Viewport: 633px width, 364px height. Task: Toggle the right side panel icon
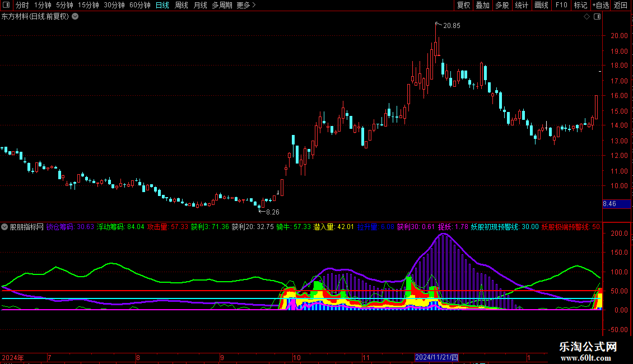click(597, 17)
